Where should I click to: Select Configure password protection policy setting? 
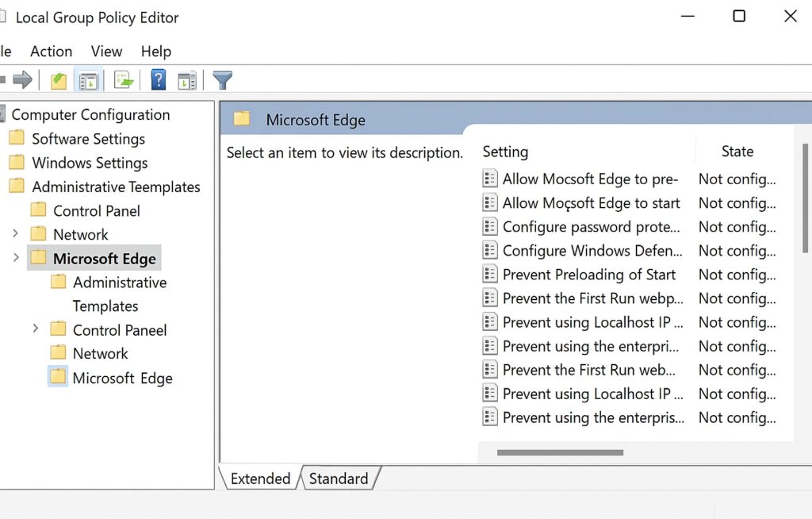pos(592,227)
